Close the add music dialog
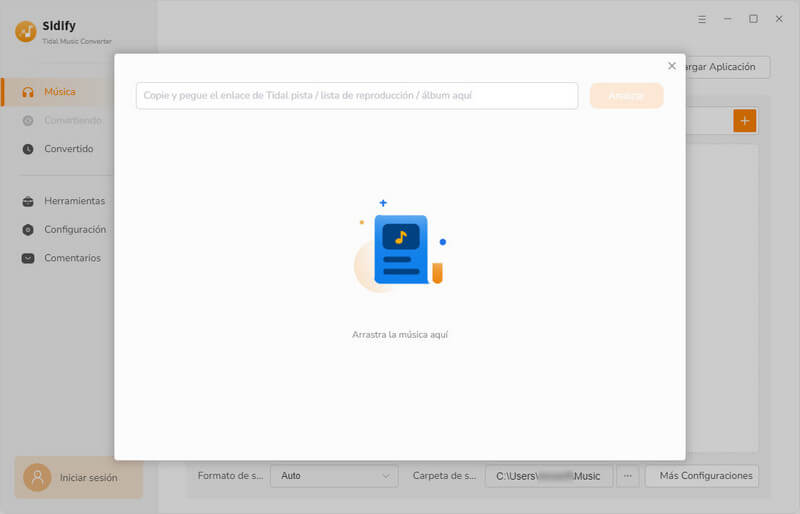The image size is (800, 514). [672, 66]
